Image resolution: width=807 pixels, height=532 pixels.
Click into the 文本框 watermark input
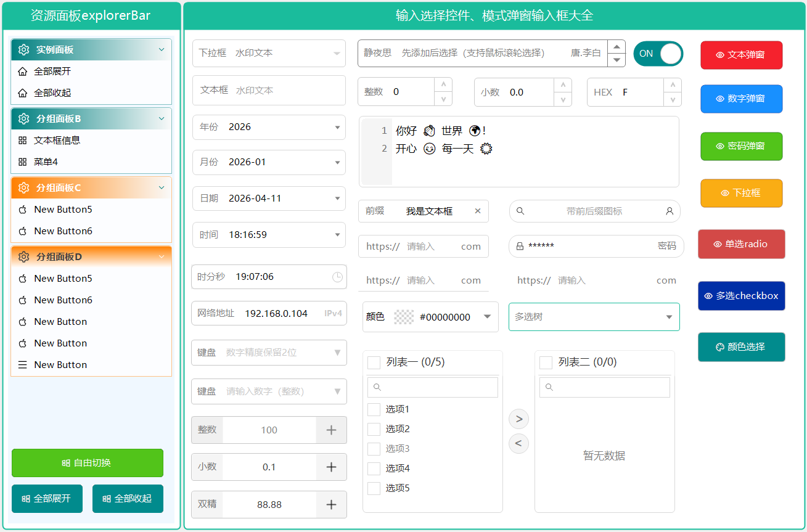tap(269, 90)
